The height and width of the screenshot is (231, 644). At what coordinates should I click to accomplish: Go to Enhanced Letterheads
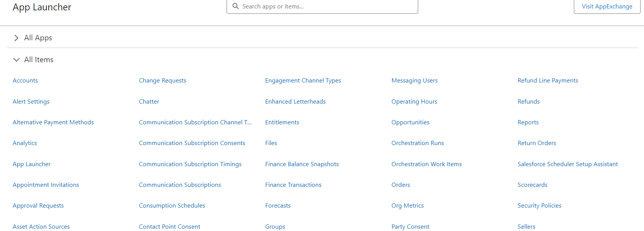point(296,102)
